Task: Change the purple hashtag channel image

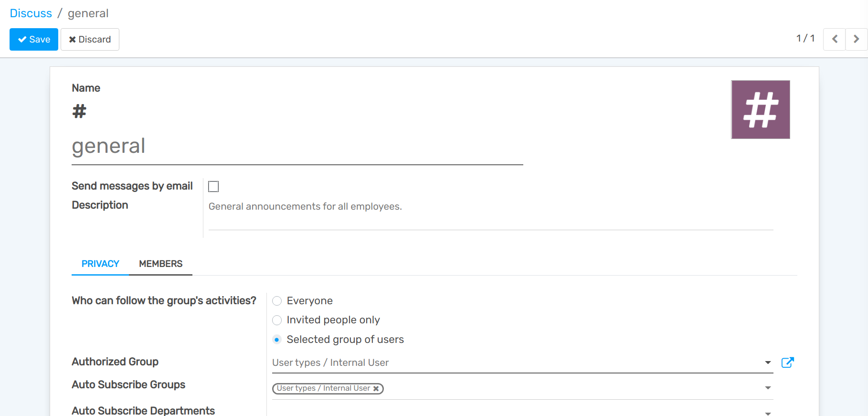Action: [761, 109]
